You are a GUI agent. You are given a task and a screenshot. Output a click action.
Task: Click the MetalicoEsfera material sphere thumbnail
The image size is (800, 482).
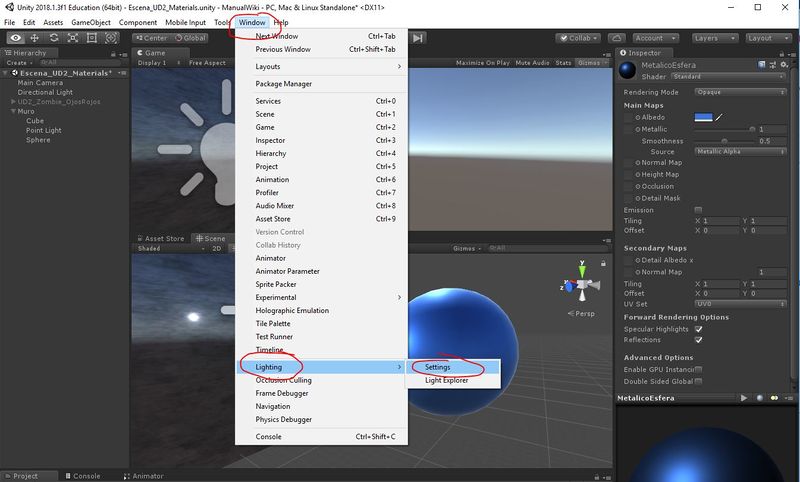coord(628,70)
